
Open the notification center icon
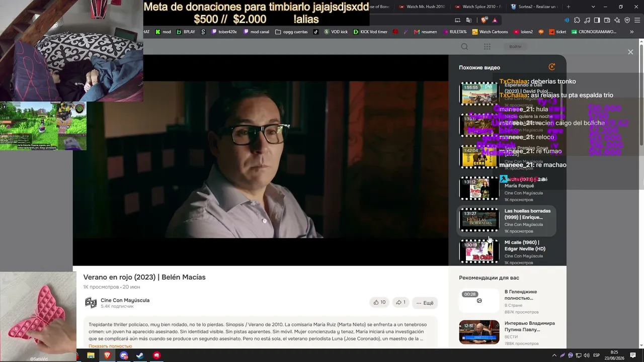(x=633, y=355)
